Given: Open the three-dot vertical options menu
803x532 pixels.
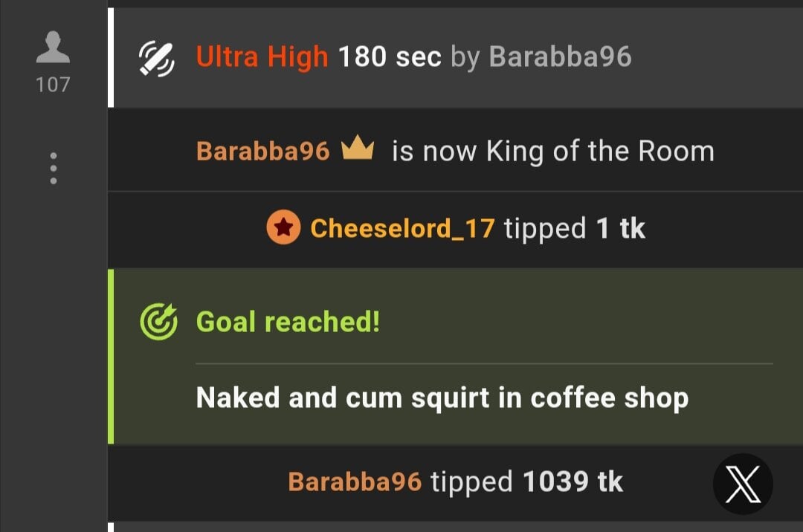Looking at the screenshot, I should [54, 168].
